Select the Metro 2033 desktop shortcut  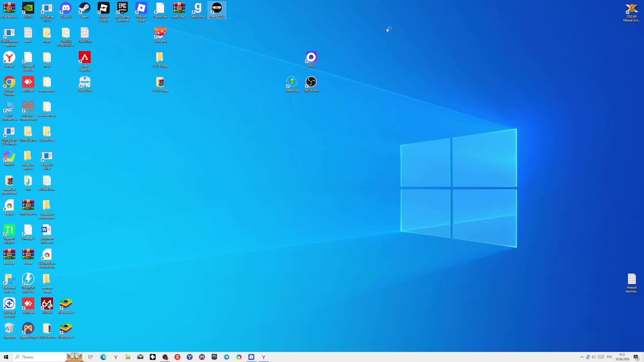[x=217, y=10]
